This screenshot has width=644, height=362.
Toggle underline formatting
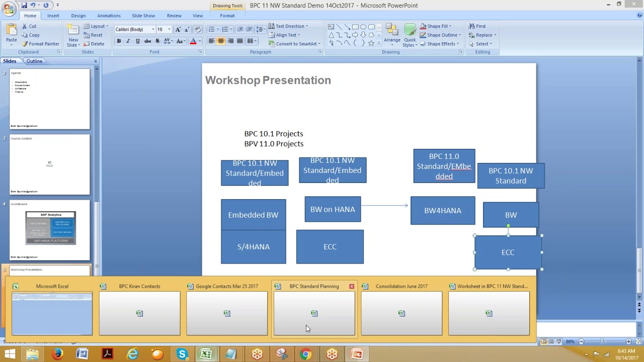tap(137, 41)
